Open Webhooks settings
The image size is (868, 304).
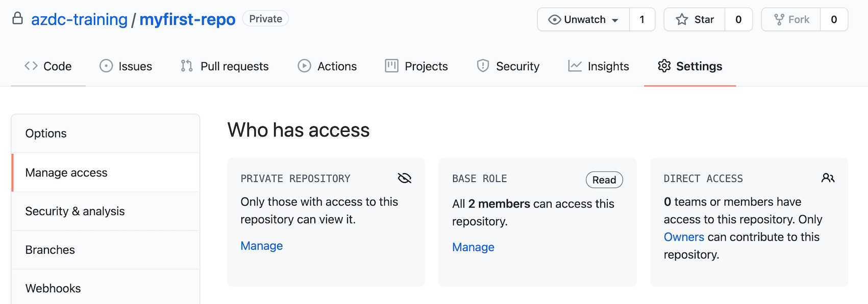106,288
